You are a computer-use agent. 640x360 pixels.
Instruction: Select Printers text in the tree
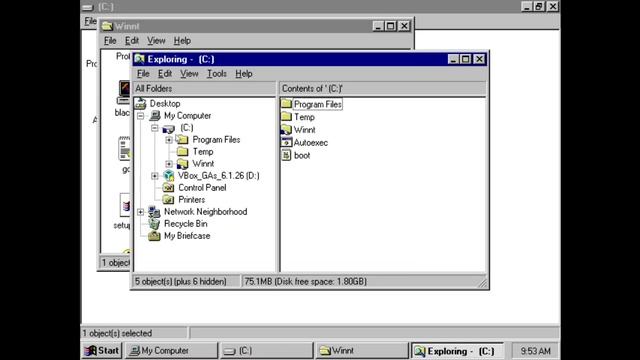(x=191, y=200)
